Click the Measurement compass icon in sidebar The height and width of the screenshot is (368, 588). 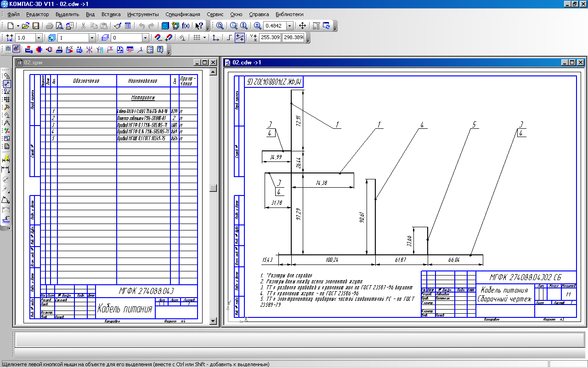[6, 123]
